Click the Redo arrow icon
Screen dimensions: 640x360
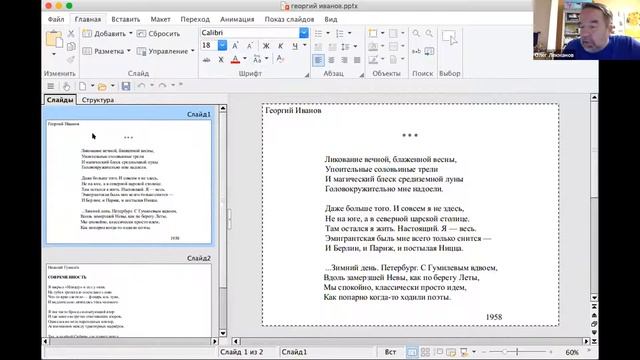click(x=162, y=86)
